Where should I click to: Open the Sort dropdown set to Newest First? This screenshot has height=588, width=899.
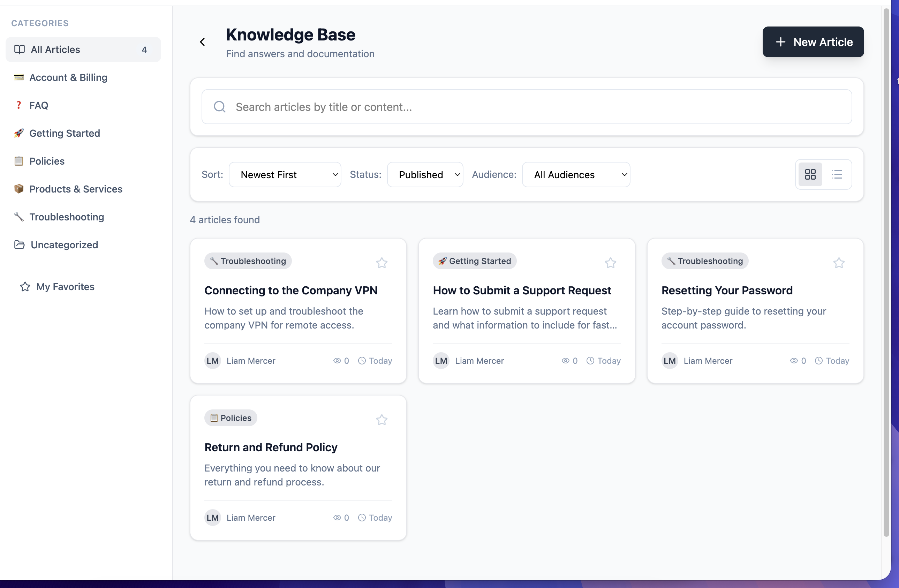[x=285, y=174]
